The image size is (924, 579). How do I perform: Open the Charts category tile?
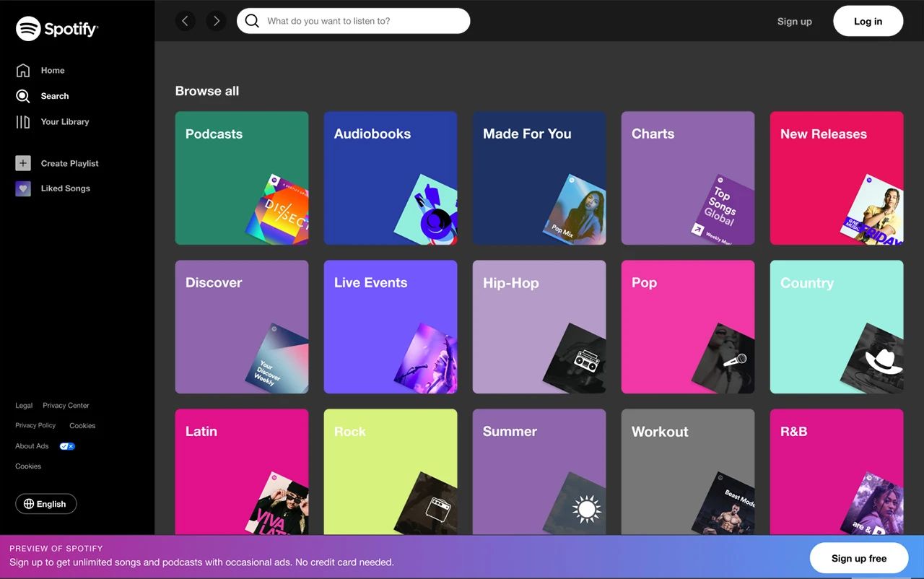[688, 178]
